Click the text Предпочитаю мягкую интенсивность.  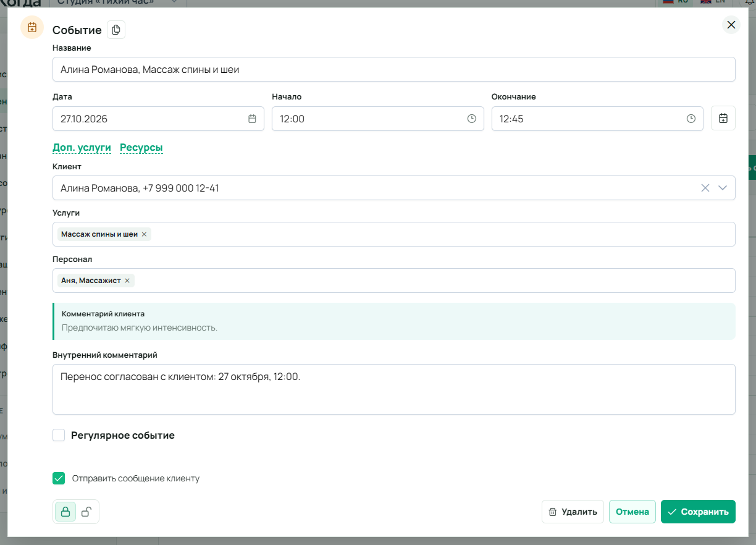click(x=140, y=327)
